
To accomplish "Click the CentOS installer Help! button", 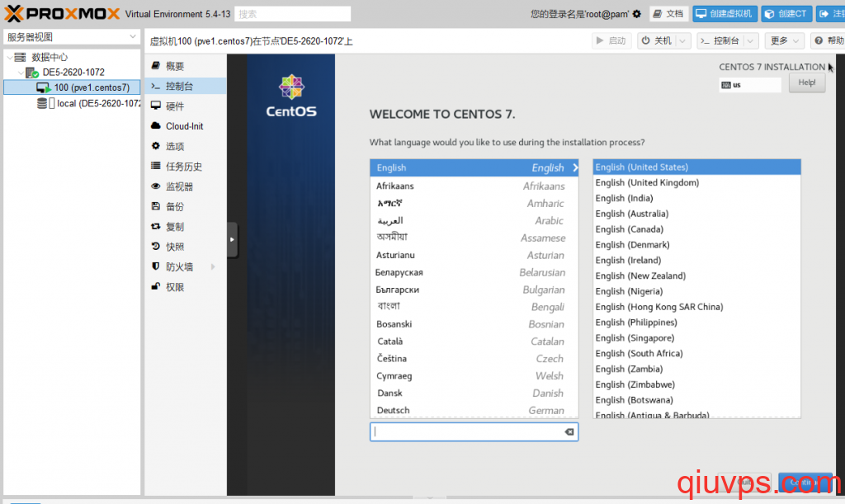I will pyautogui.click(x=807, y=83).
